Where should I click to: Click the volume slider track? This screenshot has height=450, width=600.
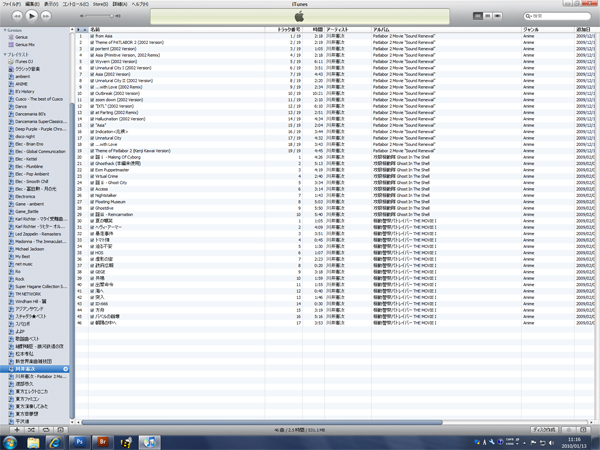(99, 16)
